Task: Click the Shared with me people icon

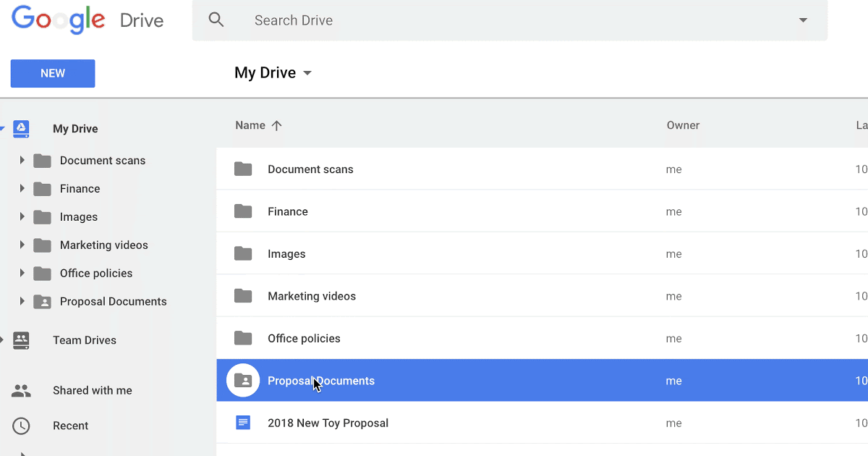Action: coord(22,391)
